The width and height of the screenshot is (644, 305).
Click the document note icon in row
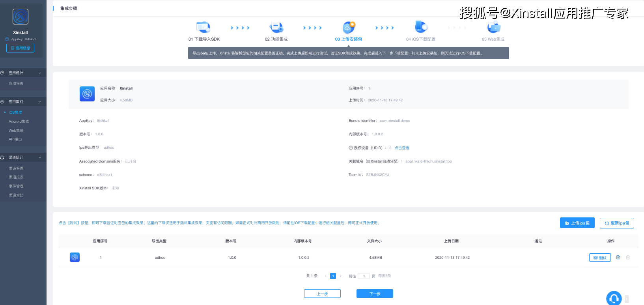618,257
